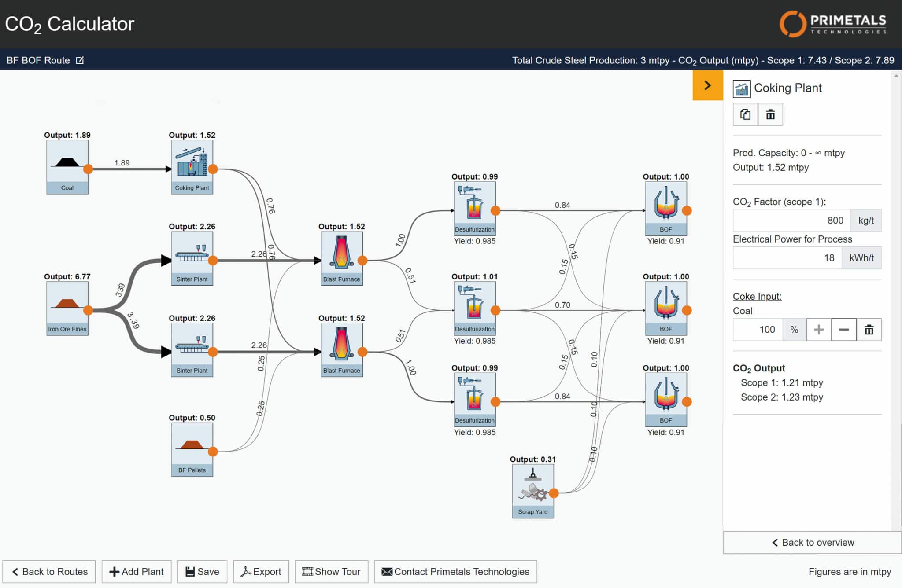The height and width of the screenshot is (588, 902).
Task: Click Back to Routes button
Action: click(x=49, y=572)
